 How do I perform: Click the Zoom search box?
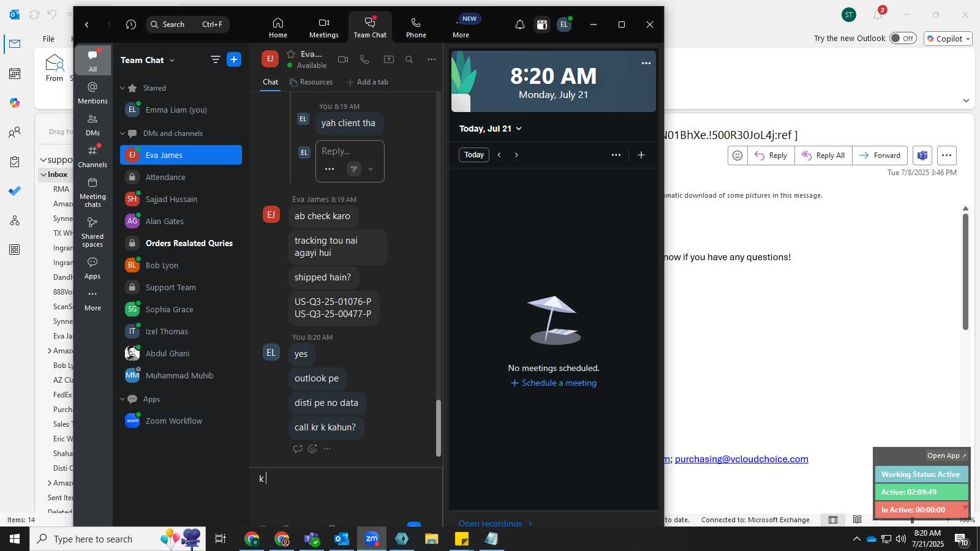click(x=187, y=24)
